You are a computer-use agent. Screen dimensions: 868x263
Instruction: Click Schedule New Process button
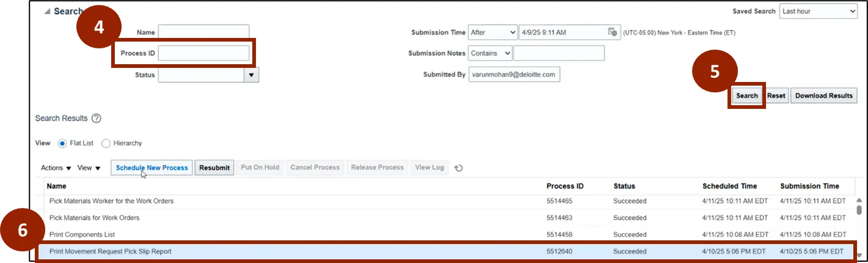(151, 168)
